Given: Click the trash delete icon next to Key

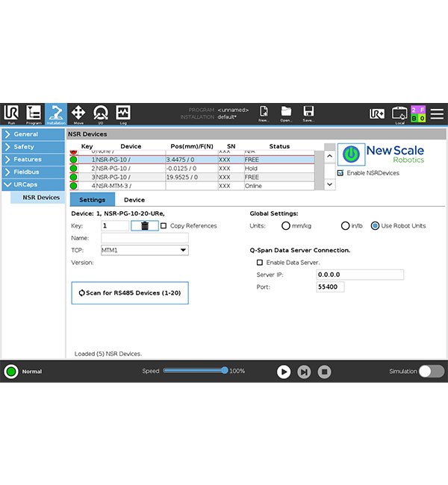Looking at the screenshot, I should 145,226.
